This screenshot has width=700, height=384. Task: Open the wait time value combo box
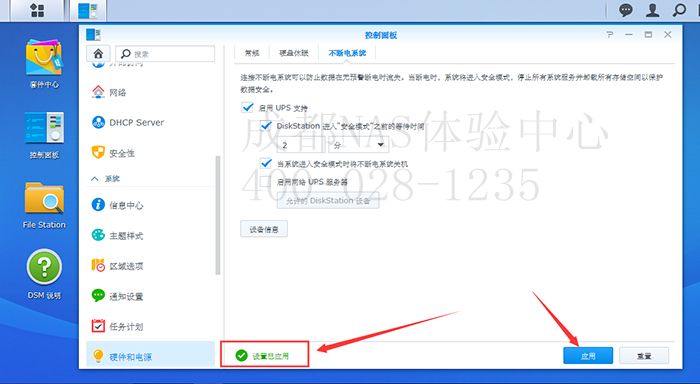[x=301, y=145]
